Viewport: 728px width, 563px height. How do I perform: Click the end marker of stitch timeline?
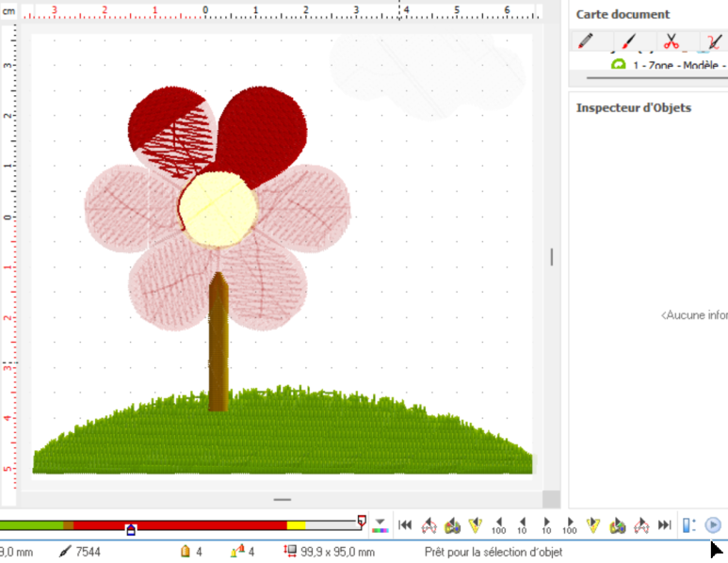(362, 521)
